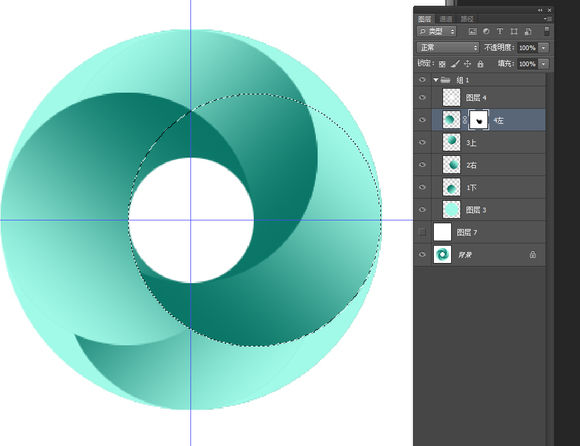Show the hidden 图层 7 layer
The width and height of the screenshot is (580, 446).
click(422, 232)
